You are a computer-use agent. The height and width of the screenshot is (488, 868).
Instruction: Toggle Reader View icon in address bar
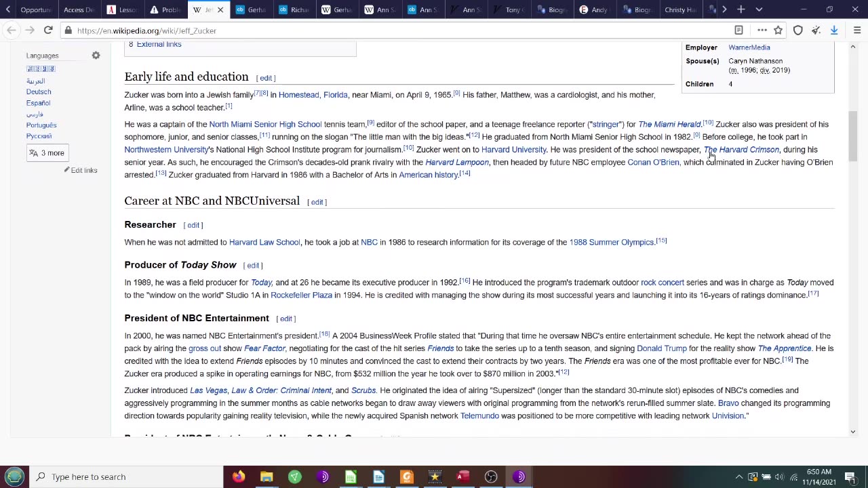738,30
